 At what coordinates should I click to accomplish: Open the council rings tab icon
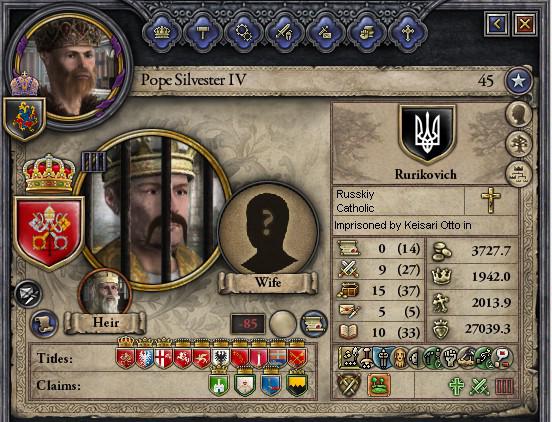[243, 33]
